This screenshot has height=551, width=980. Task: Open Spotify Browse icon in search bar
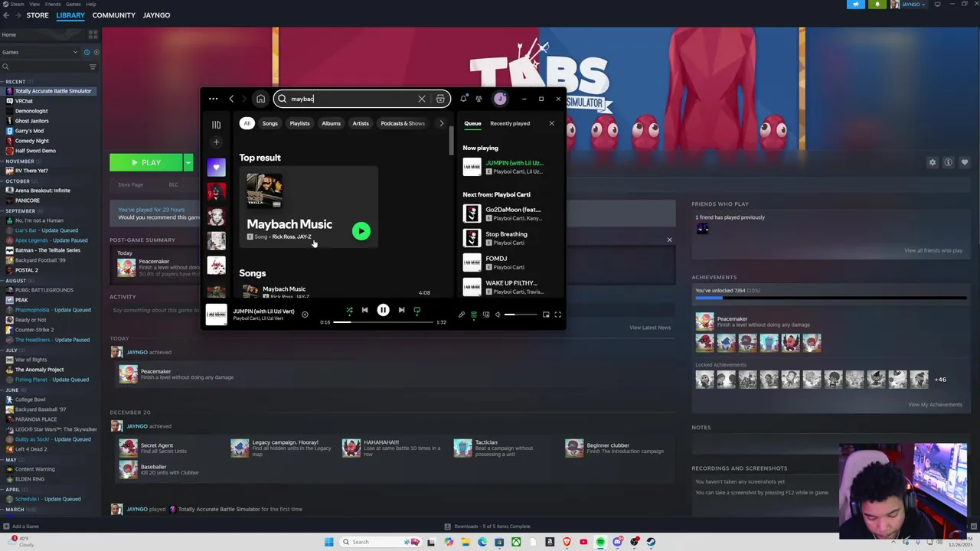tap(440, 99)
